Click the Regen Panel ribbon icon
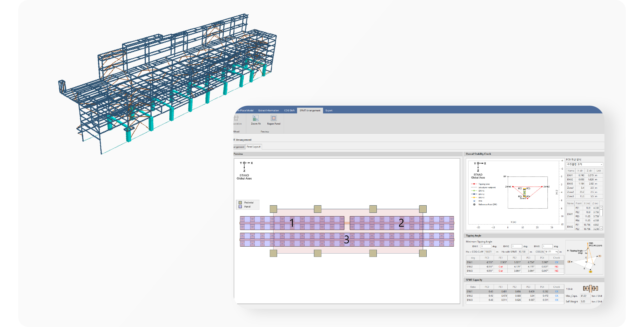644x327 pixels. (274, 118)
